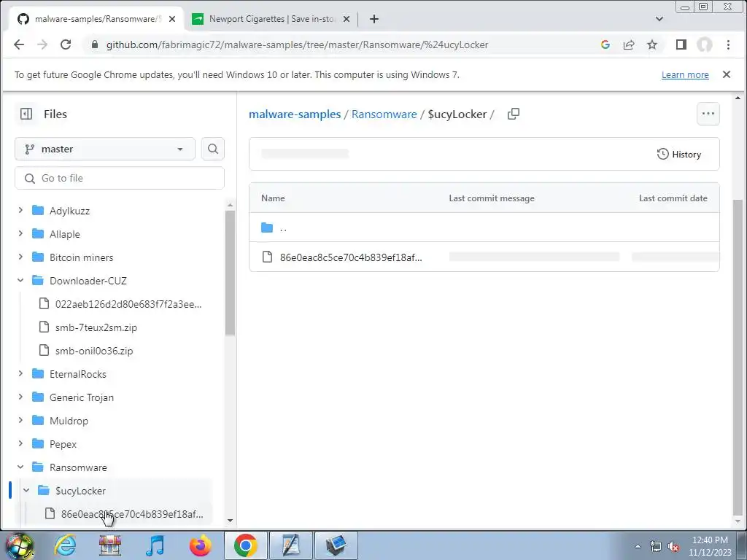Close the malware-samples tab
Image resolution: width=747 pixels, height=560 pixels.
[x=172, y=19]
